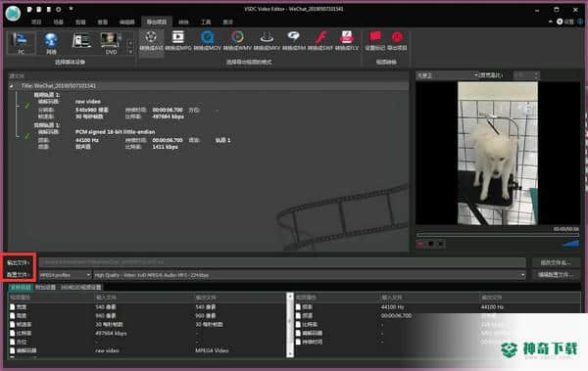
Task: Choose the MKV export format
Action: pyautogui.click(x=267, y=41)
